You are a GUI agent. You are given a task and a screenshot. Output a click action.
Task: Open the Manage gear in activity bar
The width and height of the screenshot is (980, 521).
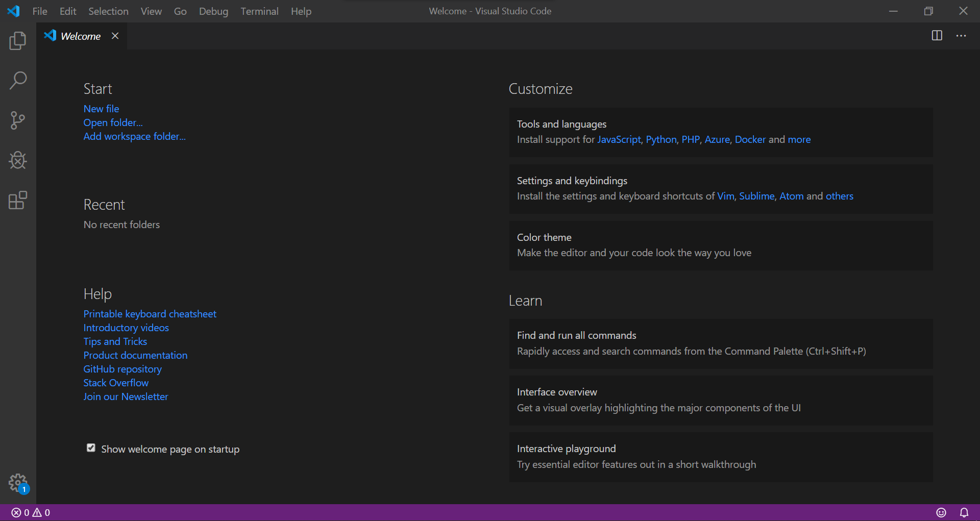coord(18,483)
